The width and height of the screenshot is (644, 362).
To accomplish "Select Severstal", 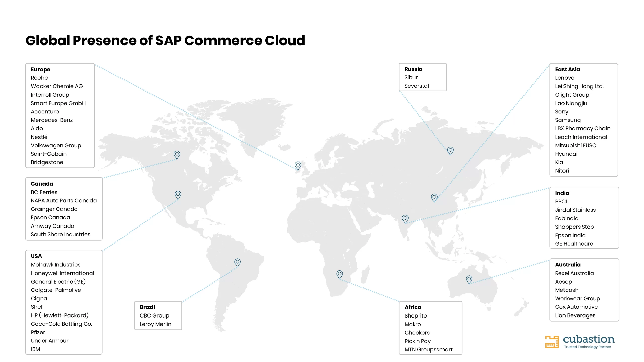I will point(417,86).
